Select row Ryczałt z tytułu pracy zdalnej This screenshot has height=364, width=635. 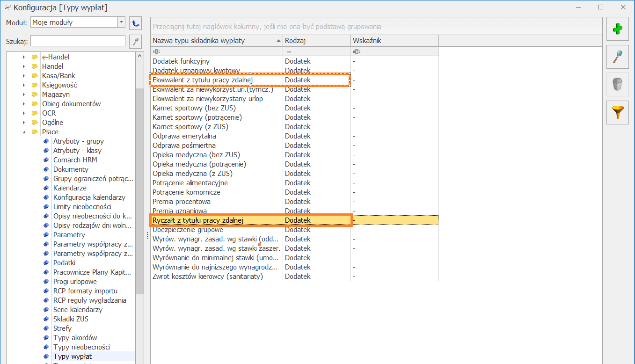click(294, 220)
